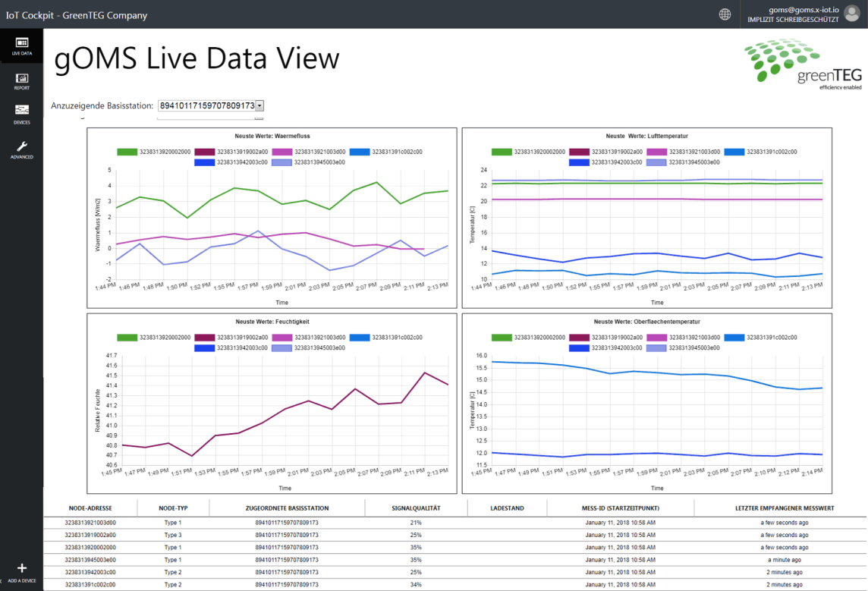
Task: Click IoT Cockpit - GreenTEG Company title
Action: pyautogui.click(x=77, y=15)
